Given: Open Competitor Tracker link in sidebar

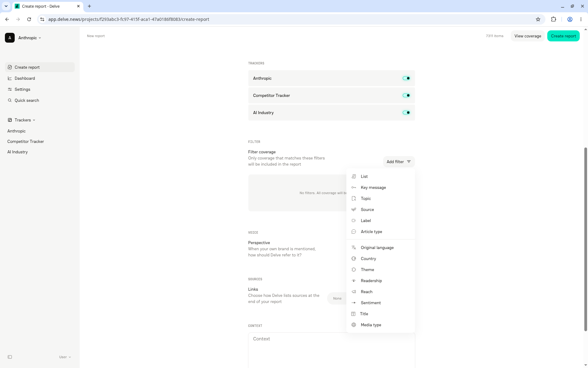Looking at the screenshot, I should coord(26,141).
